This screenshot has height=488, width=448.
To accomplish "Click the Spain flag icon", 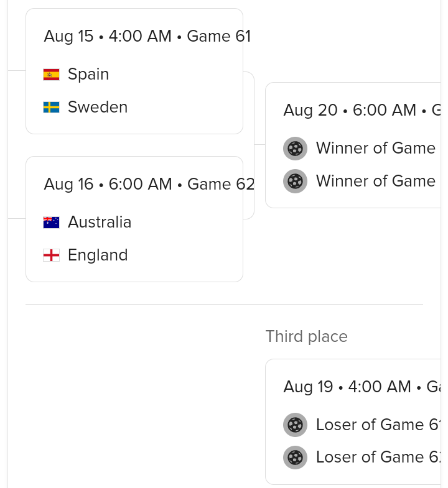I will (51, 75).
